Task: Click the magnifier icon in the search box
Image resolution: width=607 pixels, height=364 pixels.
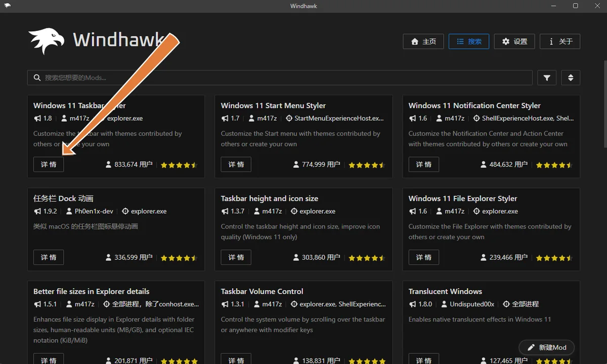Action: pos(37,78)
